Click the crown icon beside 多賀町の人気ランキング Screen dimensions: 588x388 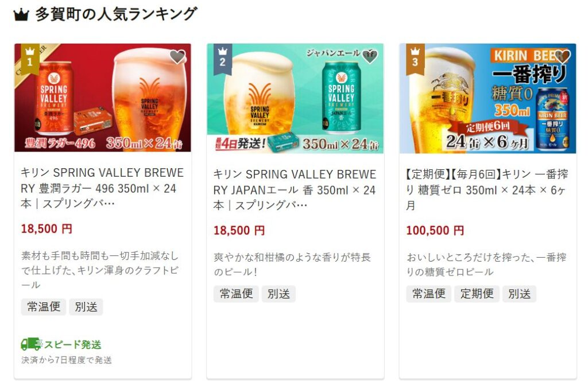pos(21,15)
